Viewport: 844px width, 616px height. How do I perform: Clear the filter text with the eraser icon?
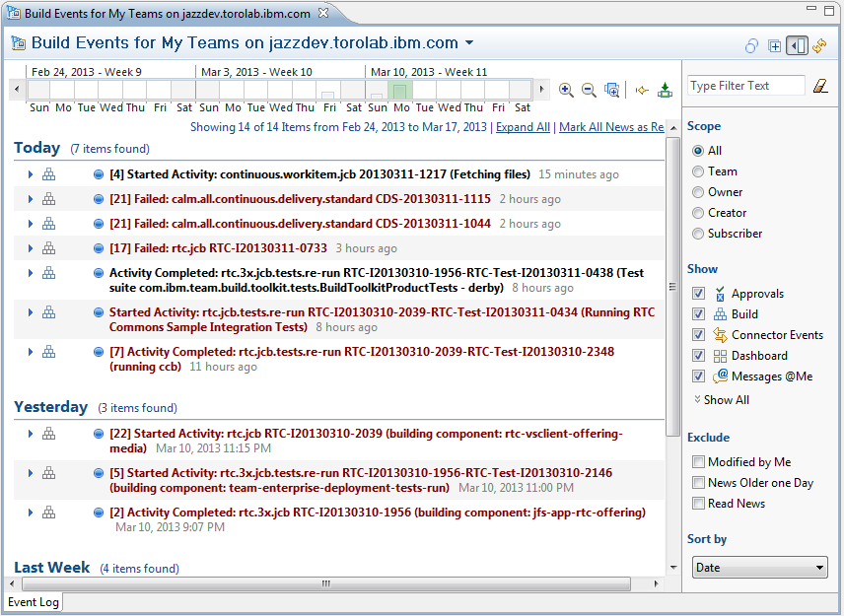(820, 86)
